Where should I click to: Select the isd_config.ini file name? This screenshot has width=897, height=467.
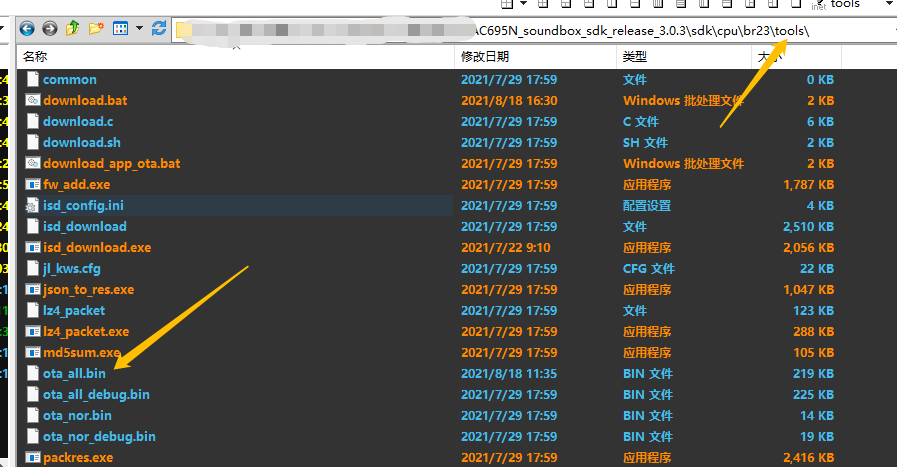click(x=83, y=205)
